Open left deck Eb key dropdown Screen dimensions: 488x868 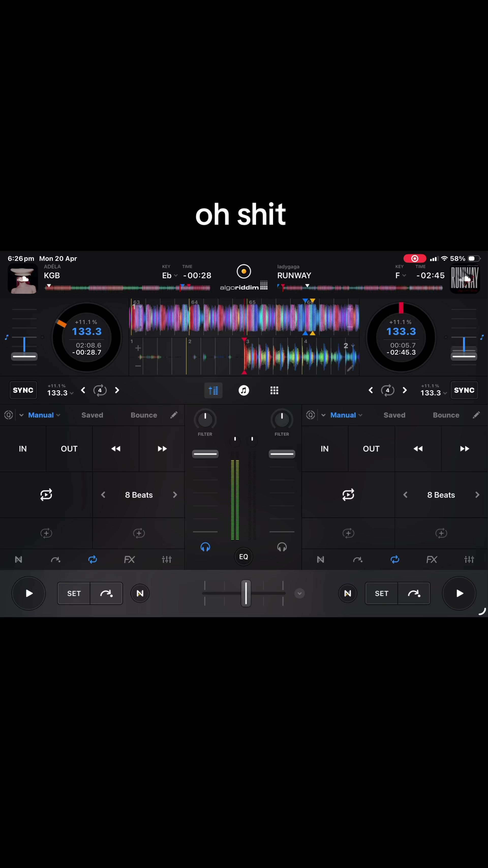click(170, 275)
